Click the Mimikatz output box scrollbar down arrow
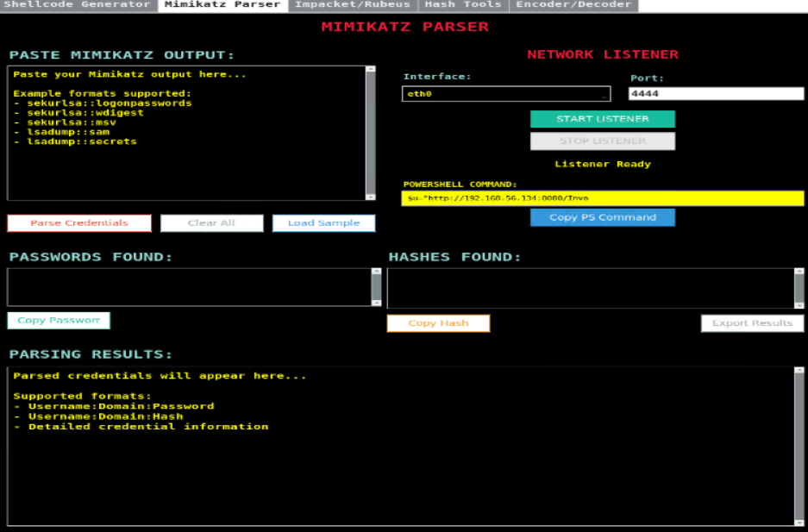Viewport: 808px width, 532px height. coord(371,197)
